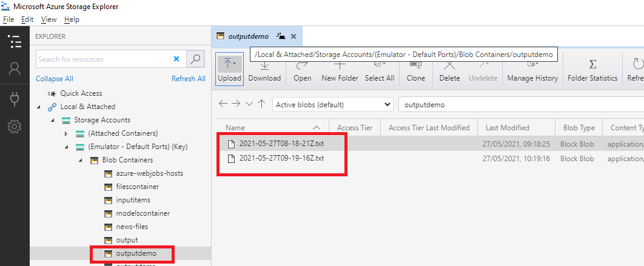Click the search magnifier icon
644x266 pixels.
click(x=195, y=59)
